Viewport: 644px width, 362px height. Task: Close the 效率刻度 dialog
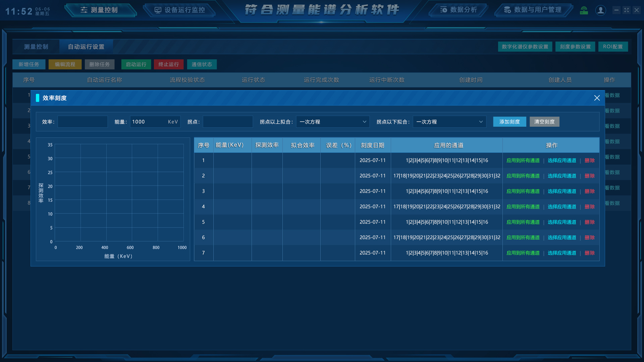pyautogui.click(x=597, y=98)
